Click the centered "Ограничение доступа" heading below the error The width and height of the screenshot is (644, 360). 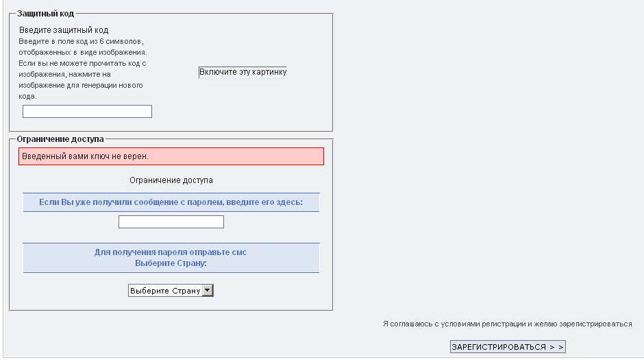pyautogui.click(x=171, y=180)
